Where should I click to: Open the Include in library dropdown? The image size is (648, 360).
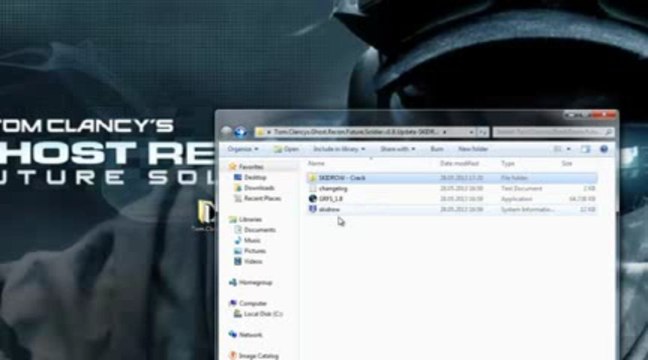[x=339, y=149]
